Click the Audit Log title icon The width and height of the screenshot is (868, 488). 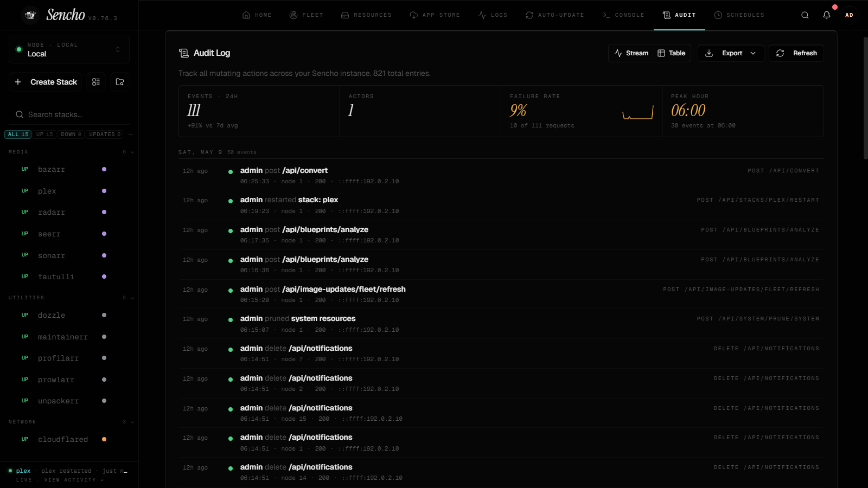coord(184,53)
